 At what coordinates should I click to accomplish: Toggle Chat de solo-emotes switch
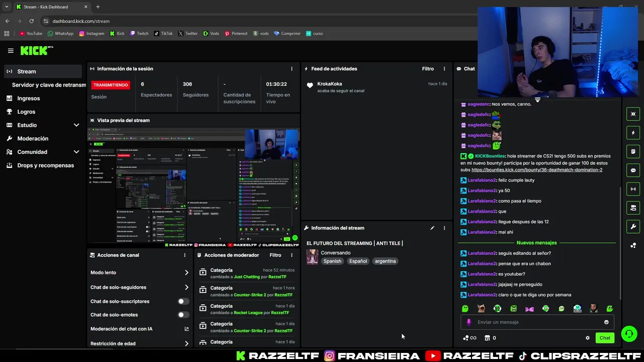coord(184,315)
